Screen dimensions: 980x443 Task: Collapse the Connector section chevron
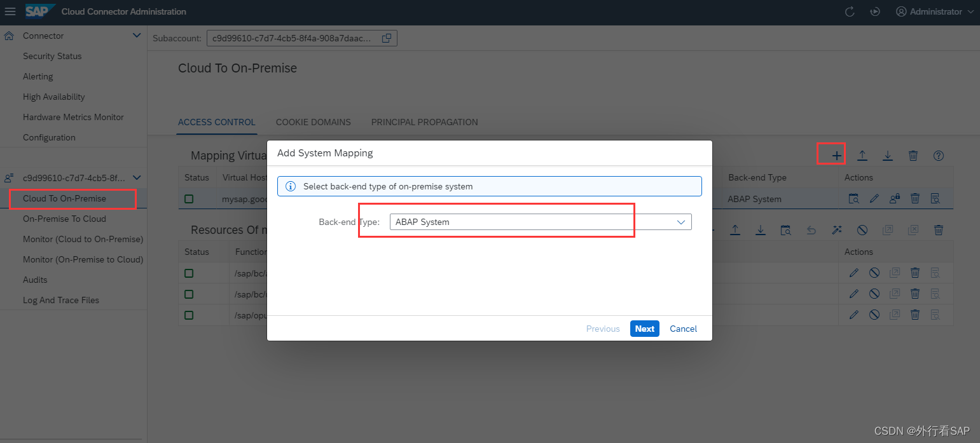[136, 36]
